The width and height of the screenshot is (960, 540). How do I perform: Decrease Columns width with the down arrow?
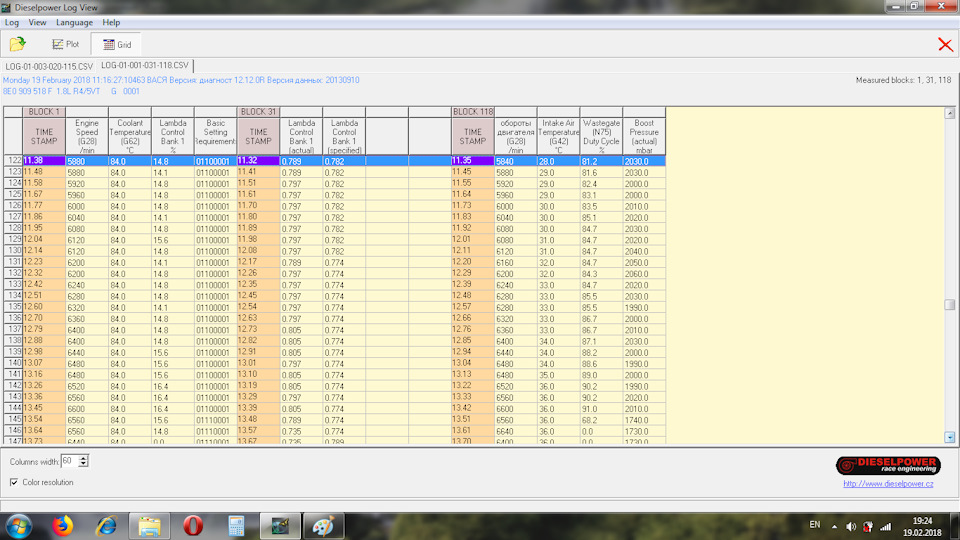pyautogui.click(x=83, y=464)
